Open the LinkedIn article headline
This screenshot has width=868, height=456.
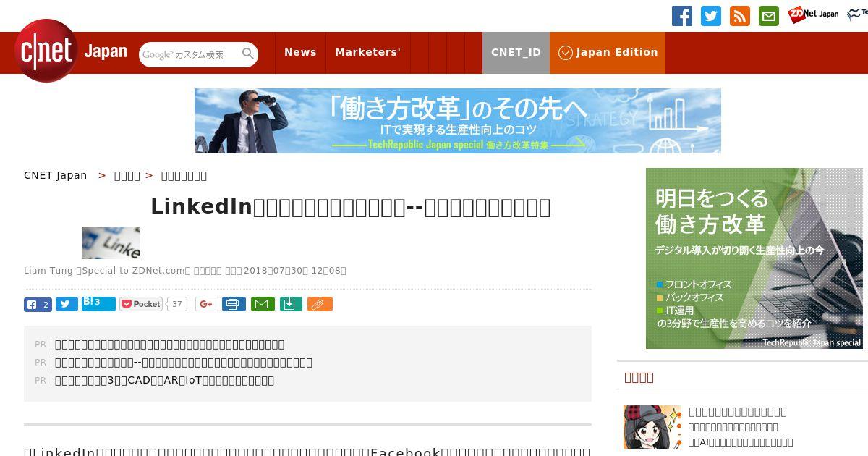tap(351, 207)
